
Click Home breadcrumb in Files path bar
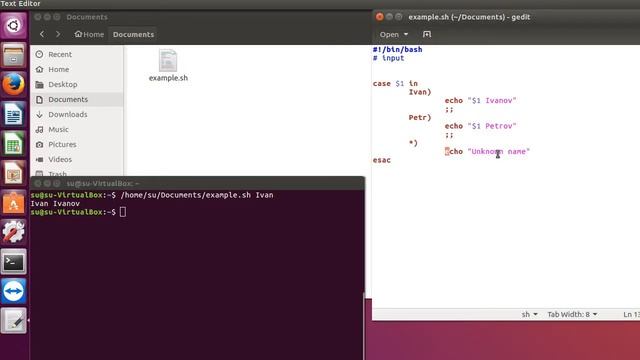pos(89,34)
